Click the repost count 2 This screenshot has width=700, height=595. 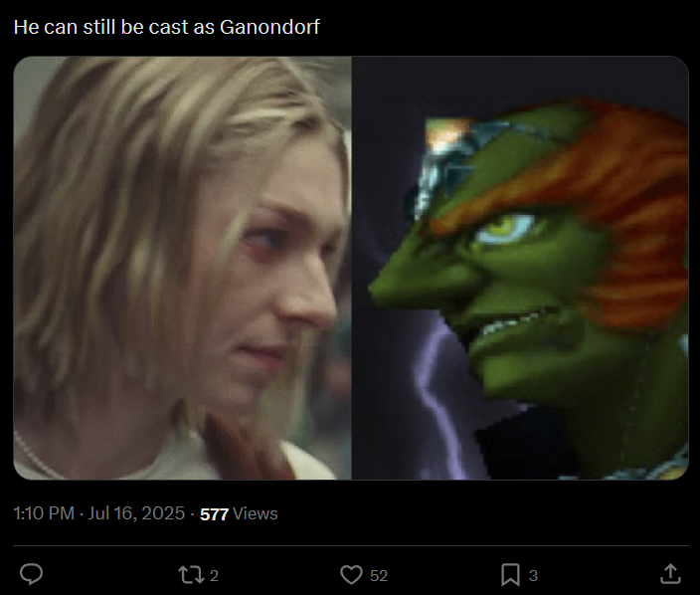point(215,576)
